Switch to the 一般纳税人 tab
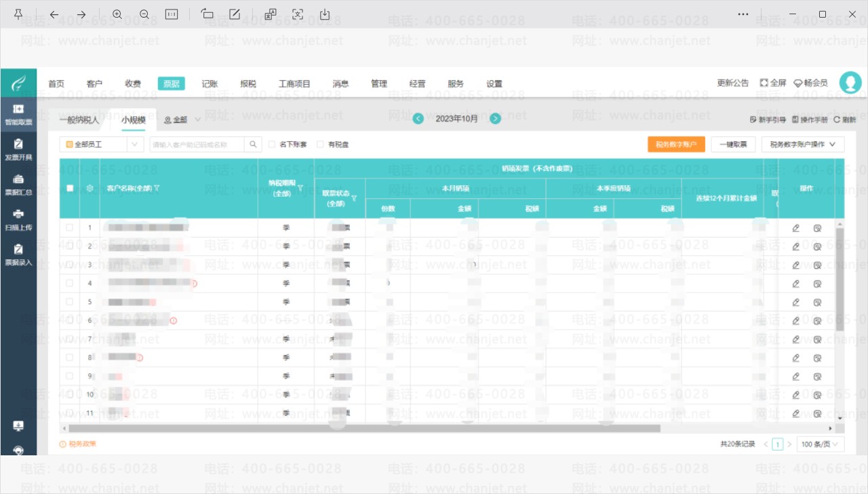 tap(79, 119)
